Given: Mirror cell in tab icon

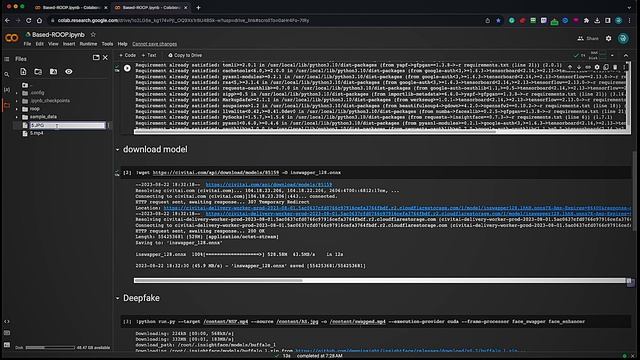Looking at the screenshot, I should click(x=606, y=67).
